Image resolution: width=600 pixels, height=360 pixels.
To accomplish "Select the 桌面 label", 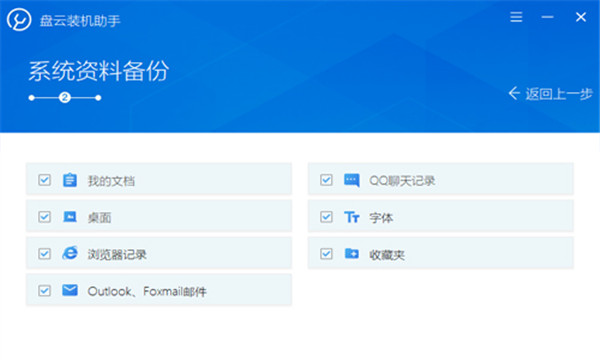I will [99, 218].
